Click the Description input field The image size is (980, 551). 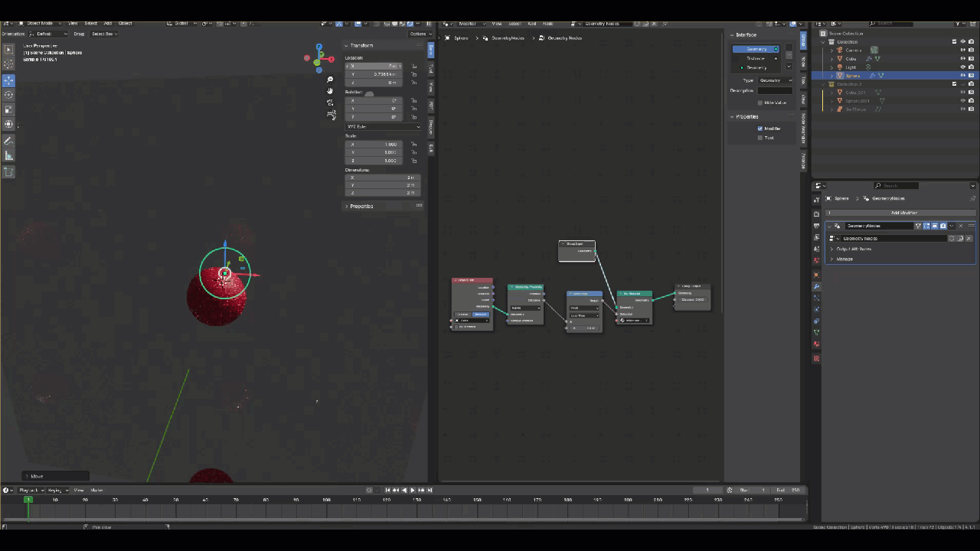(776, 91)
